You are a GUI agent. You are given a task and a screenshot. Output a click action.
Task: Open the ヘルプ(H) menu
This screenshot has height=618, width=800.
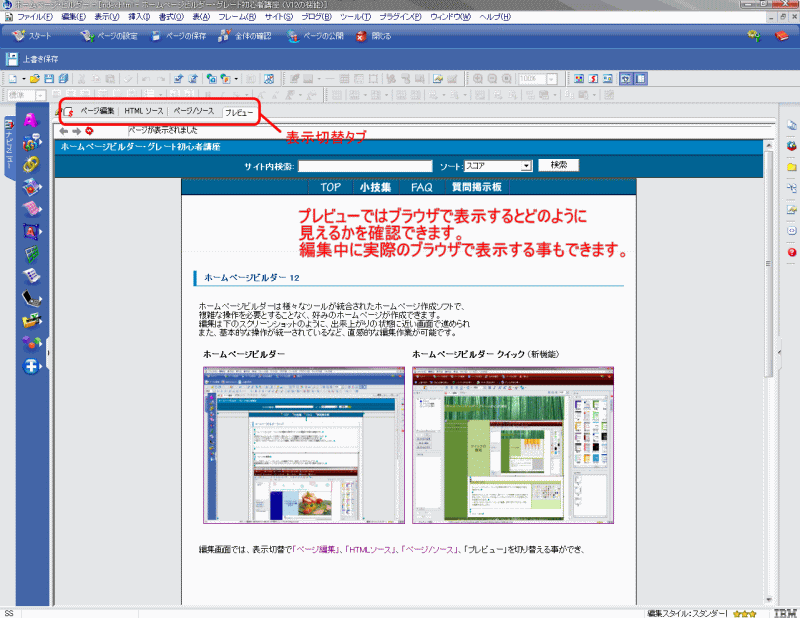pos(495,17)
